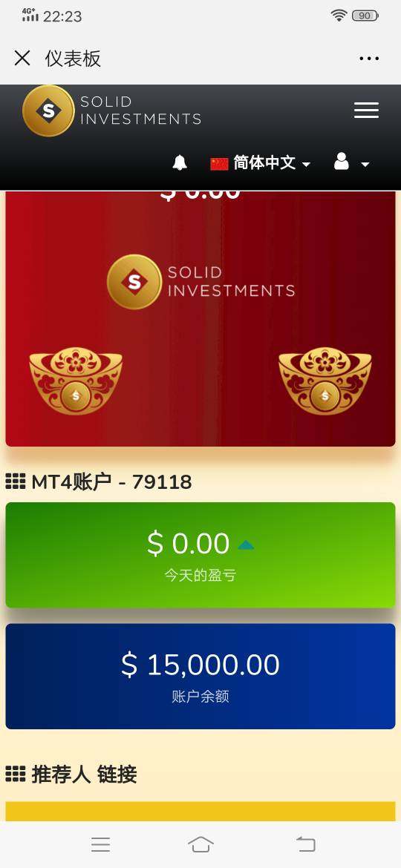Tap the green profit up-arrow indicator
This screenshot has width=401, height=868.
(x=246, y=545)
